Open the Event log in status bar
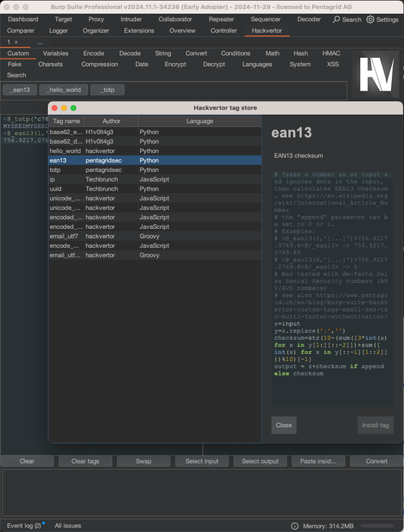 [x=24, y=526]
